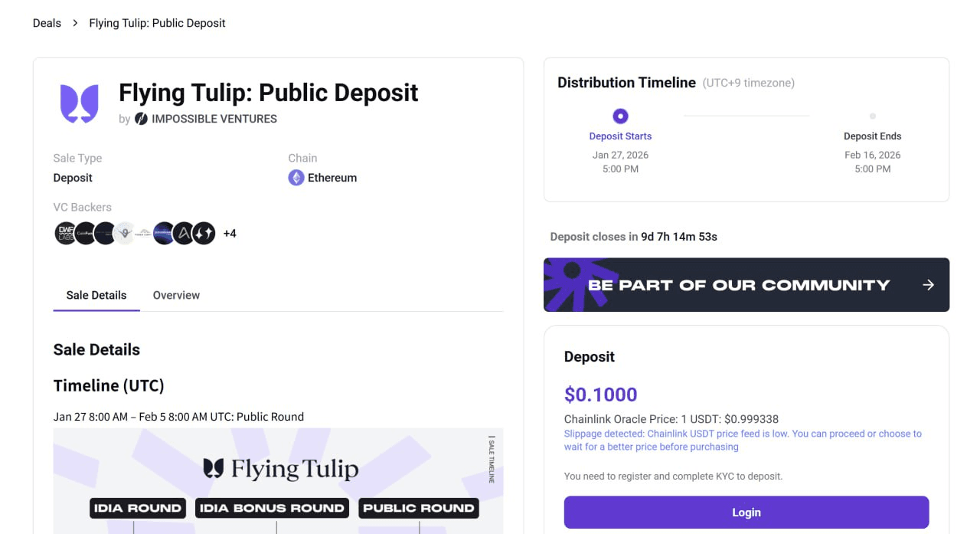
Task: Select the Sale Details tab
Action: click(96, 295)
